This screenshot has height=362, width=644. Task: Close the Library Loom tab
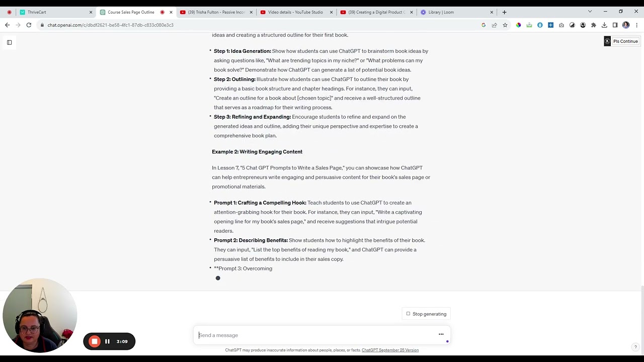pos(492,12)
